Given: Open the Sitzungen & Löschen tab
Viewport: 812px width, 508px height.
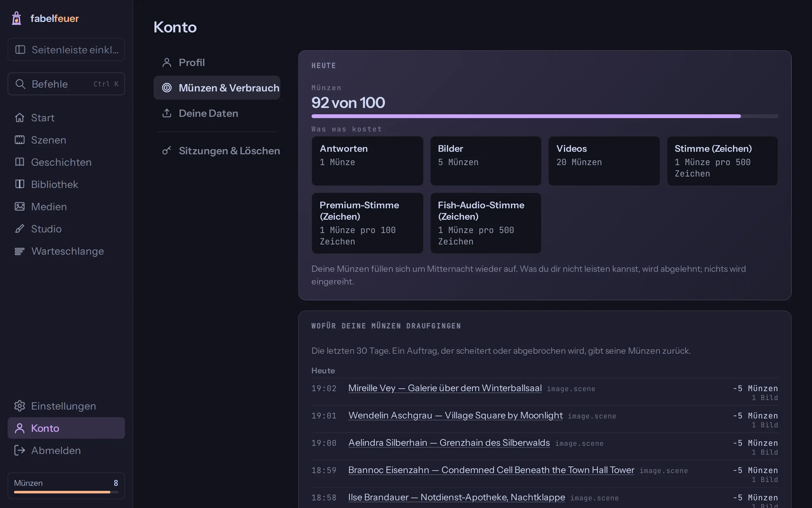Looking at the screenshot, I should 217,150.
